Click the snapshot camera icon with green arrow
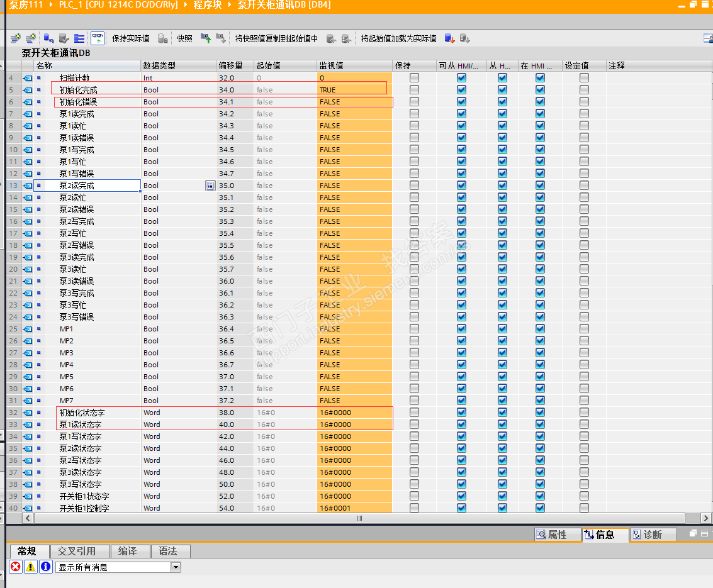The image size is (713, 588). (x=206, y=38)
